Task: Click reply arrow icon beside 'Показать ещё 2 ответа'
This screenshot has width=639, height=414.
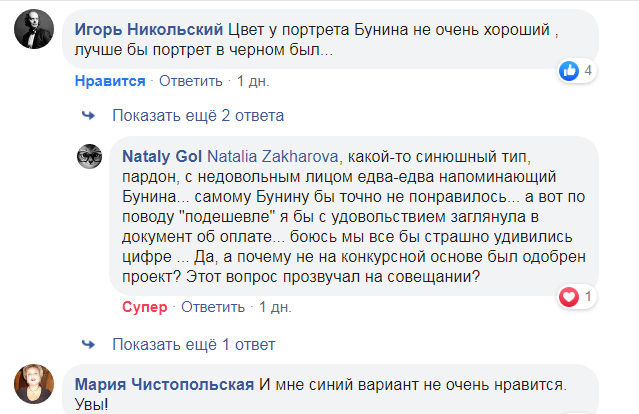Action: click(x=90, y=113)
